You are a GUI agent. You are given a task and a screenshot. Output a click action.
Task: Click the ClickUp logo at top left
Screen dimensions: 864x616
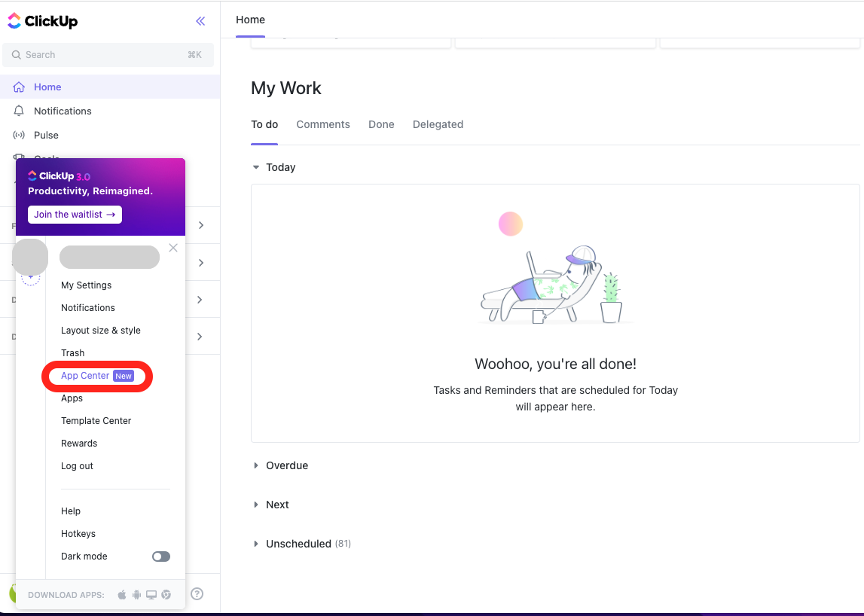(43, 21)
